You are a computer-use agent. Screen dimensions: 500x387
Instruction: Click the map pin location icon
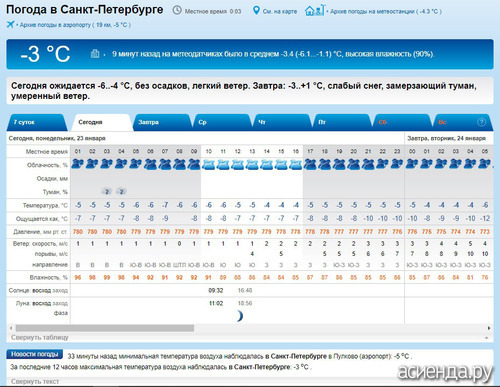[x=256, y=10]
